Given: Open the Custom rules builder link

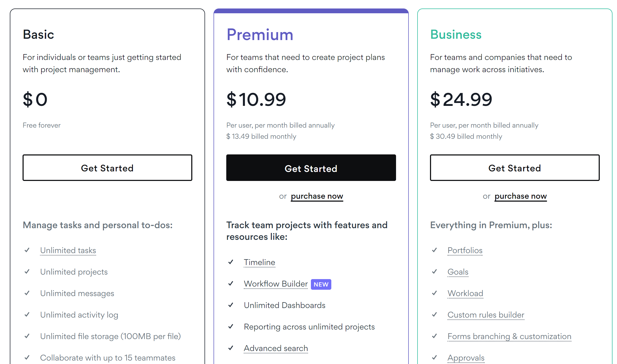Looking at the screenshot, I should (486, 315).
